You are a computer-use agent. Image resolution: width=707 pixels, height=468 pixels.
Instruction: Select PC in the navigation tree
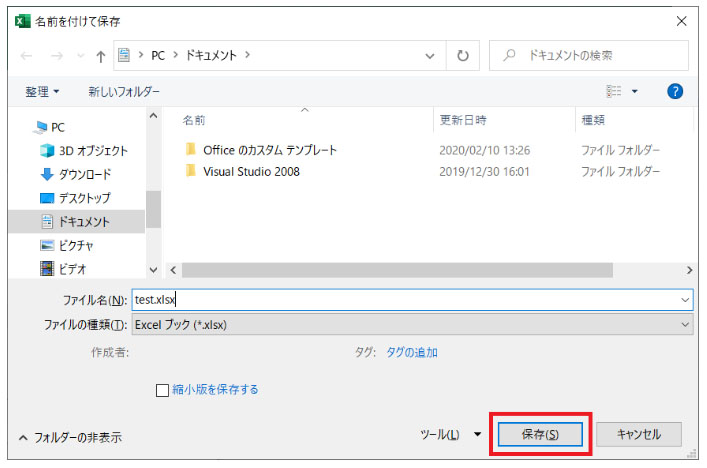click(x=50, y=128)
